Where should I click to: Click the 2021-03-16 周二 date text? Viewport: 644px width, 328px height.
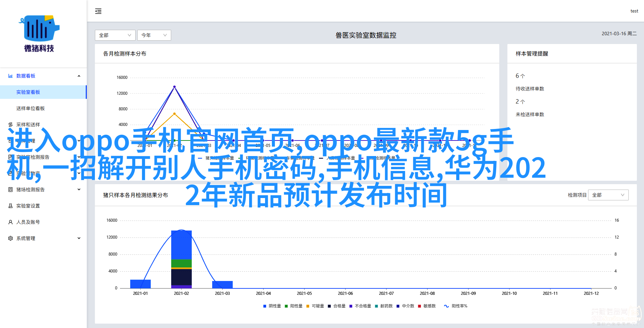click(x=619, y=34)
